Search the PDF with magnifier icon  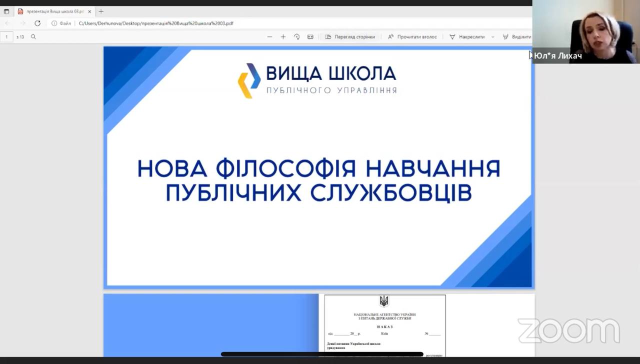(x=33, y=37)
